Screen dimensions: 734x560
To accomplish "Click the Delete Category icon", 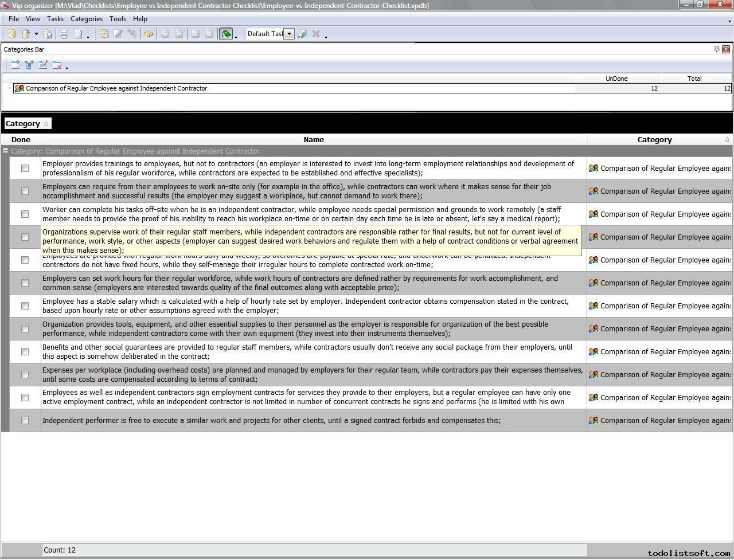I will (57, 65).
